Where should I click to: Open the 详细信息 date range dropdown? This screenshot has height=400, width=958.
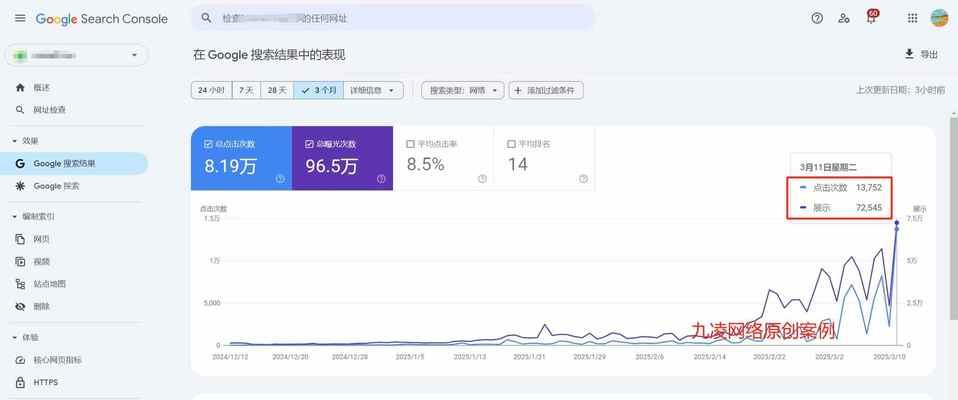(x=373, y=90)
